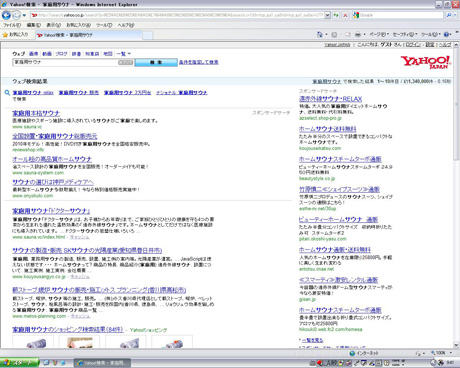The height and width of the screenshot is (368, 460).
Task: Open sponsor ad 遠赤外線サウナ・RELAX
Action: coord(330,99)
